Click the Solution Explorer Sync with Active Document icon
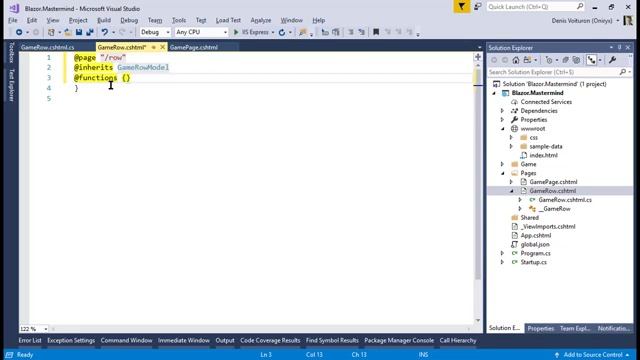 point(527,60)
